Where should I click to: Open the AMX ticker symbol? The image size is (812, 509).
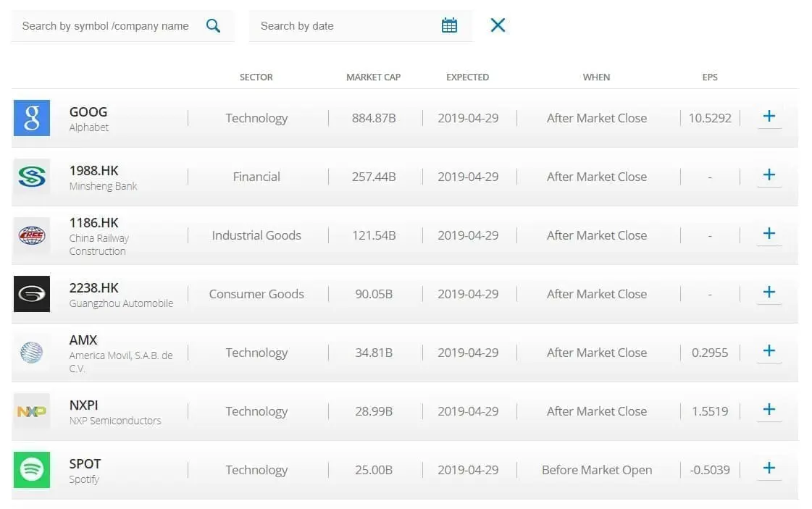[x=83, y=340]
